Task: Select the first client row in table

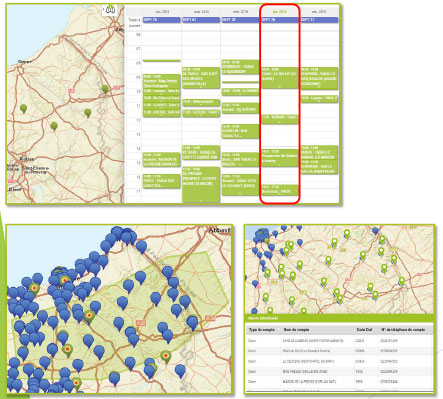Action: (339, 341)
